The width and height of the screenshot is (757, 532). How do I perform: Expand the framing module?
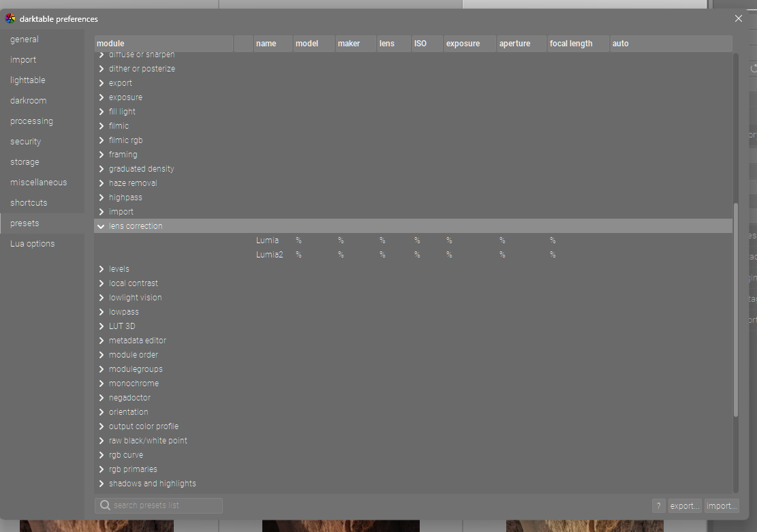click(x=102, y=155)
